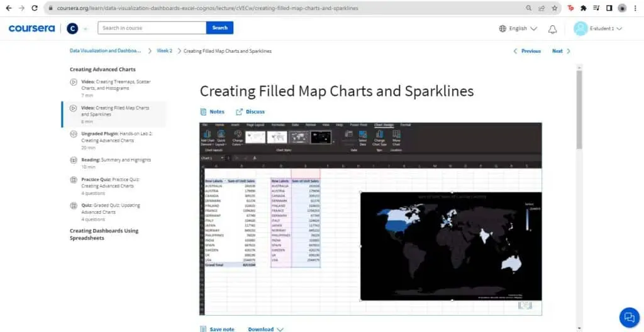The height and width of the screenshot is (332, 644).
Task: Click the page vertical scrollbar
Action: coord(579,109)
